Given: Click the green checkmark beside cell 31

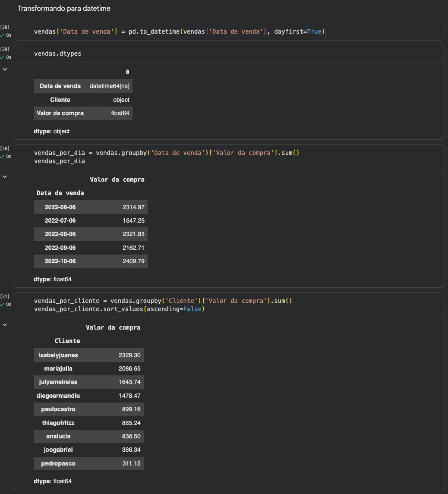Looking at the screenshot, I should click(x=2, y=304).
